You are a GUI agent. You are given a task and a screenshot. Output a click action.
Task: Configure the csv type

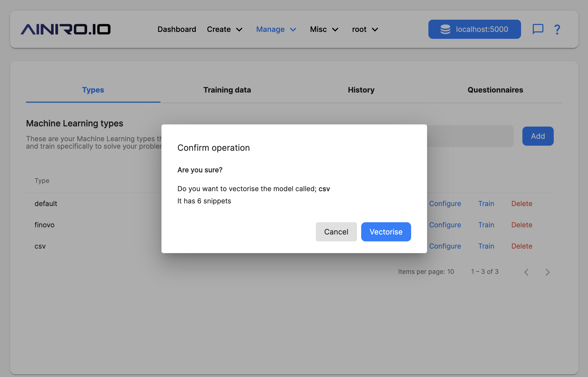click(445, 246)
